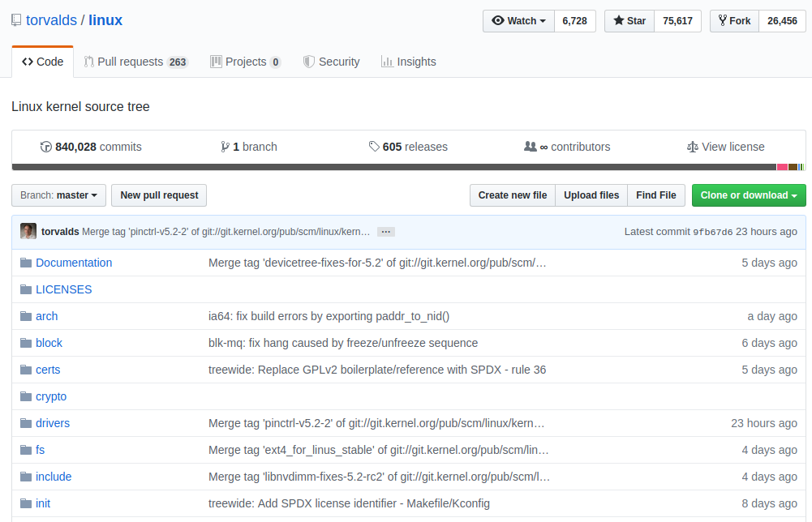Click Upload files button
This screenshot has height=522, width=812.
tap(591, 195)
